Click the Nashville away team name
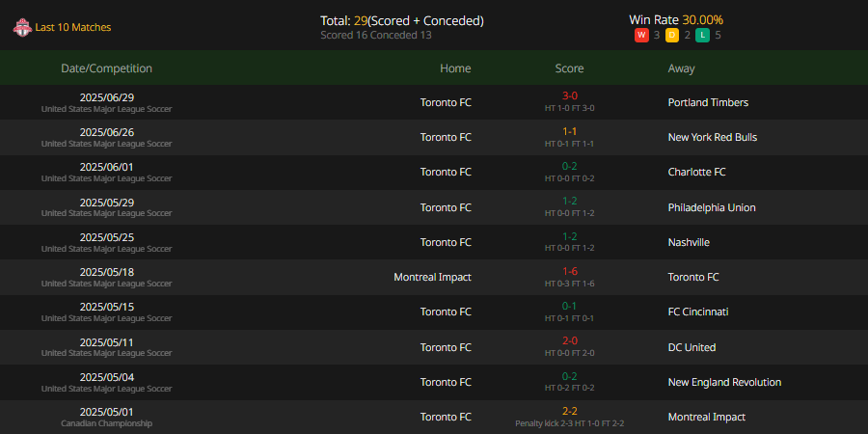Image resolution: width=868 pixels, height=434 pixels. tap(688, 242)
